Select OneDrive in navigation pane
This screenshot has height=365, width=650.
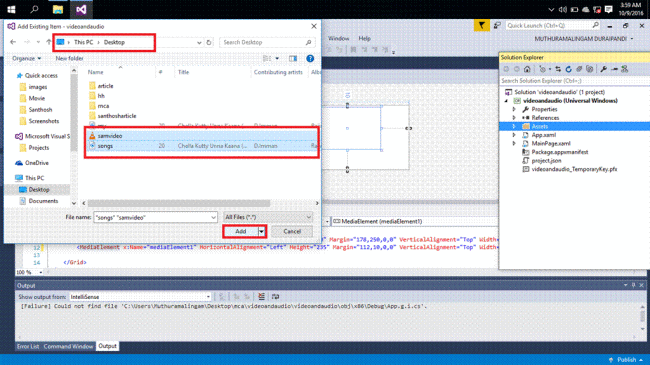(x=36, y=163)
